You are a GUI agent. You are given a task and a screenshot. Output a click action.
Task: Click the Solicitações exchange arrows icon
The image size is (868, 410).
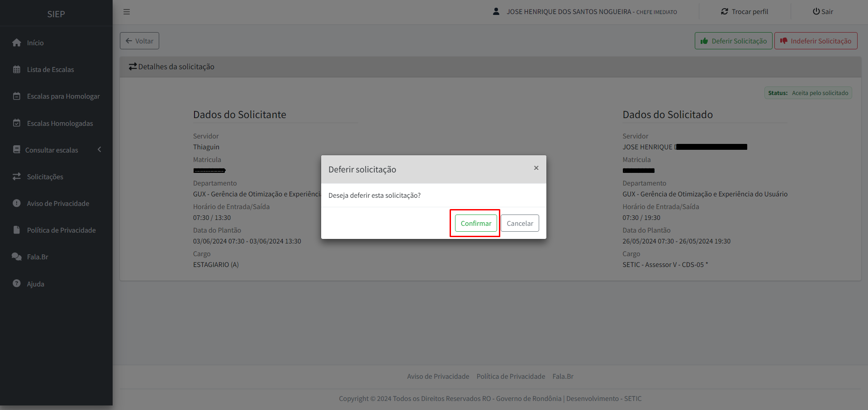(x=17, y=176)
